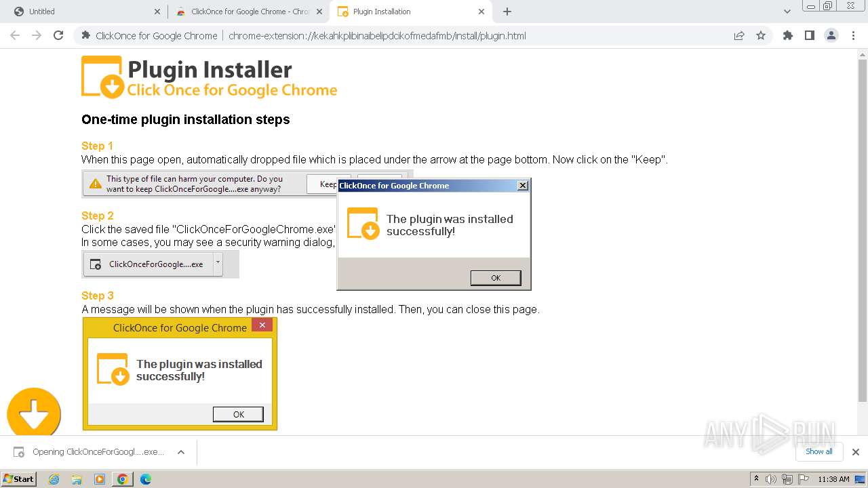This screenshot has height=488, width=868.
Task: Click the plugin icon inside the success dialog
Action: pos(363,224)
